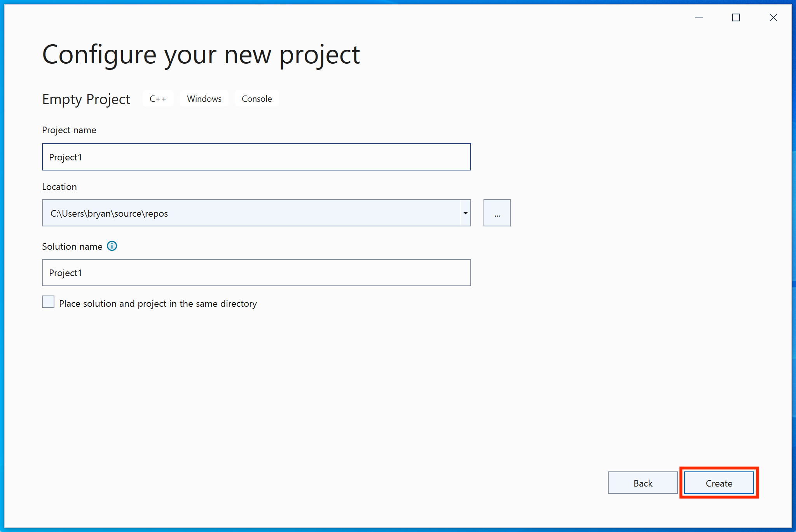Screen dimensions: 796x532
Task: Open the location browse ellipsis button
Action: coord(497,213)
